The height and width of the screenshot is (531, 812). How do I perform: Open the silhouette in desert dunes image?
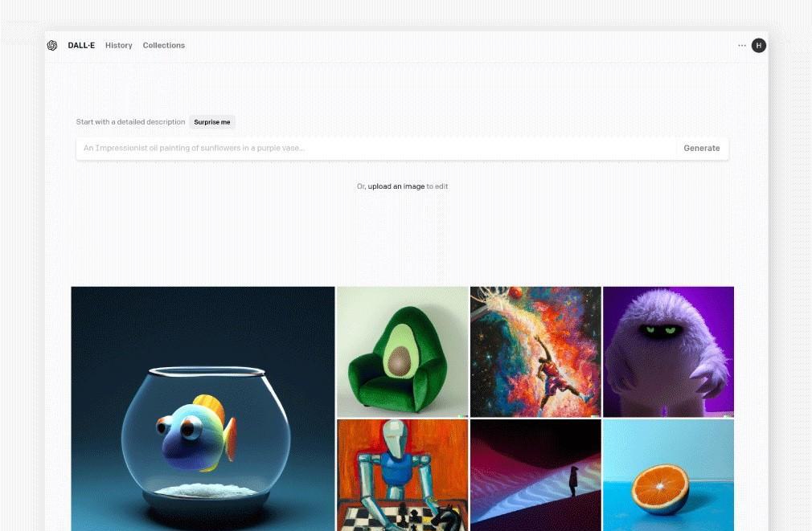(535, 475)
